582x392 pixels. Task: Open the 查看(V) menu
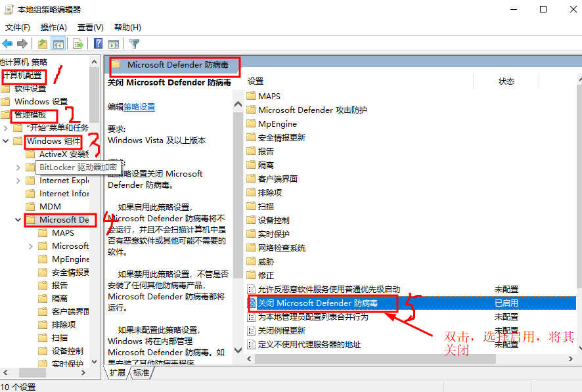pyautogui.click(x=90, y=27)
